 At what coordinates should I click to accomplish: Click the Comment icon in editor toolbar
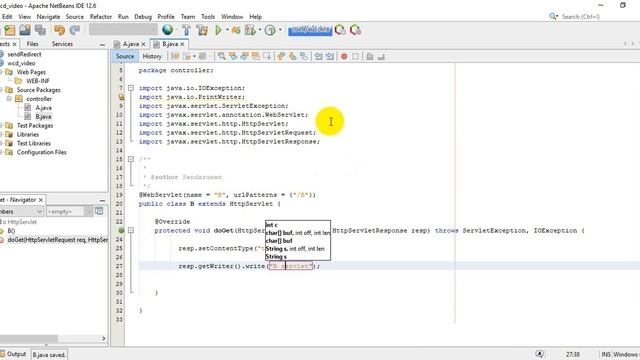coord(370,56)
